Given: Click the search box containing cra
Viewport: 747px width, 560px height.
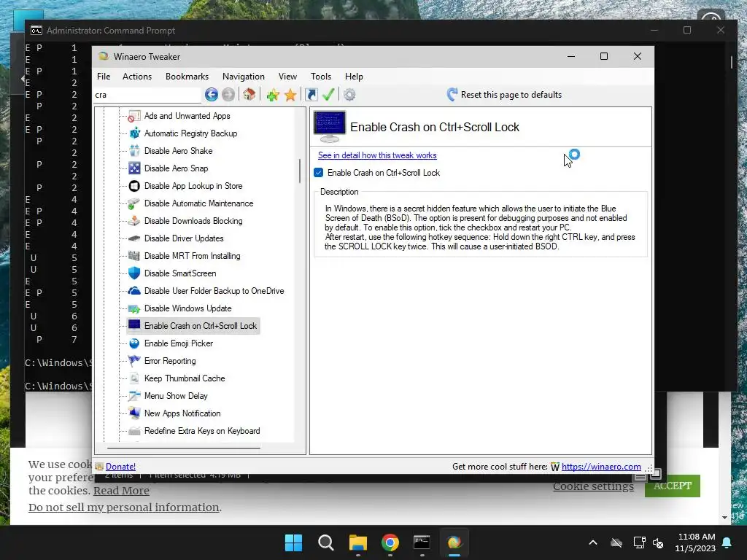Looking at the screenshot, I should pos(147,95).
